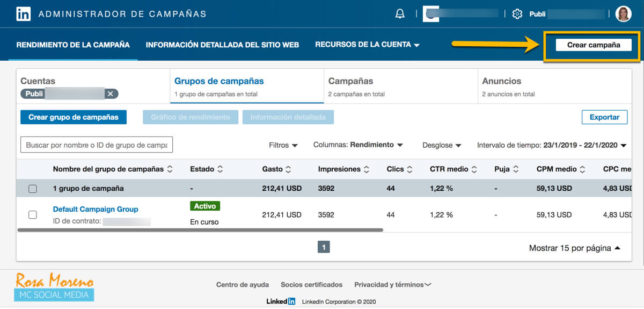644x309 pixels.
Task: Click the En curso status text
Action: (x=204, y=222)
